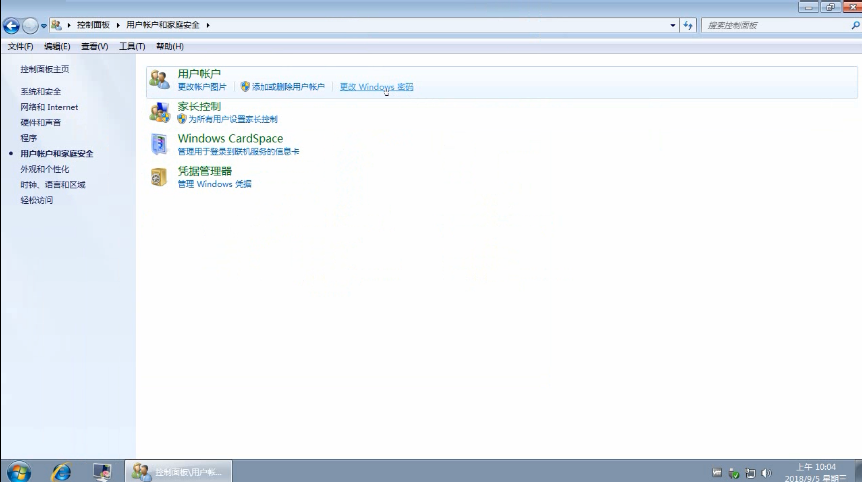The height and width of the screenshot is (482, 862).
Task: Open the Windows CardSpace heading link
Action: click(x=230, y=138)
